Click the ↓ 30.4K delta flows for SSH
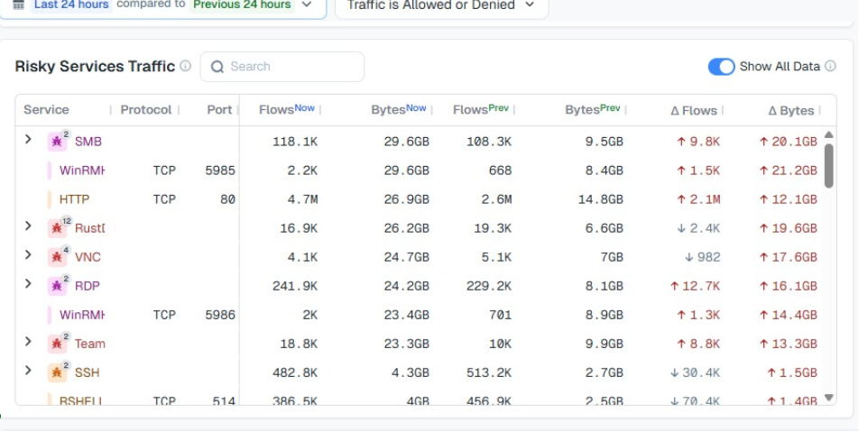The height and width of the screenshot is (432, 868). (696, 372)
